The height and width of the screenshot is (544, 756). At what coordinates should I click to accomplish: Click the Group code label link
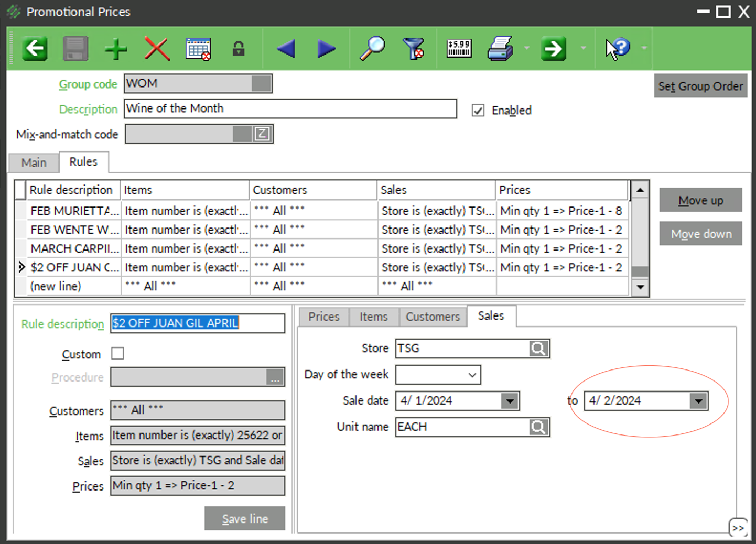[88, 84]
